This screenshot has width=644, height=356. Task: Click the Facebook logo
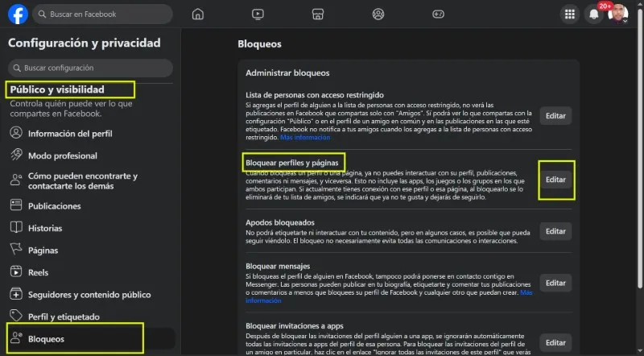pos(18,14)
